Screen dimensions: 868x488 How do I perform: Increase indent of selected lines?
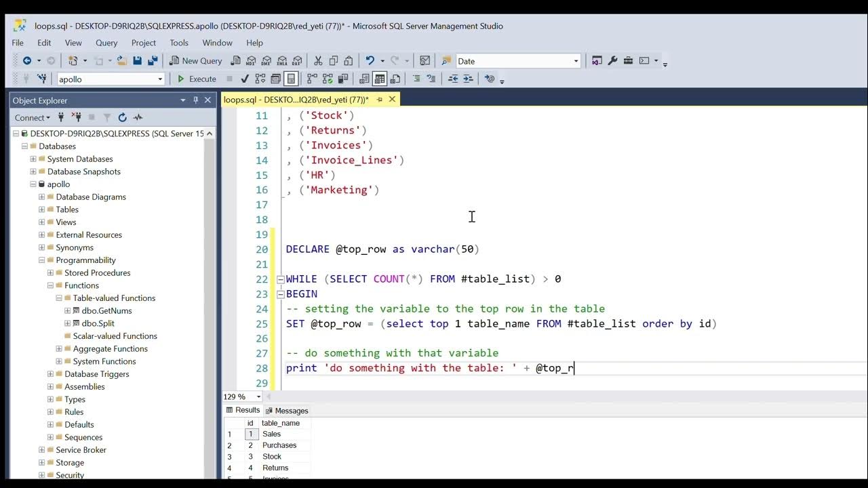[468, 79]
